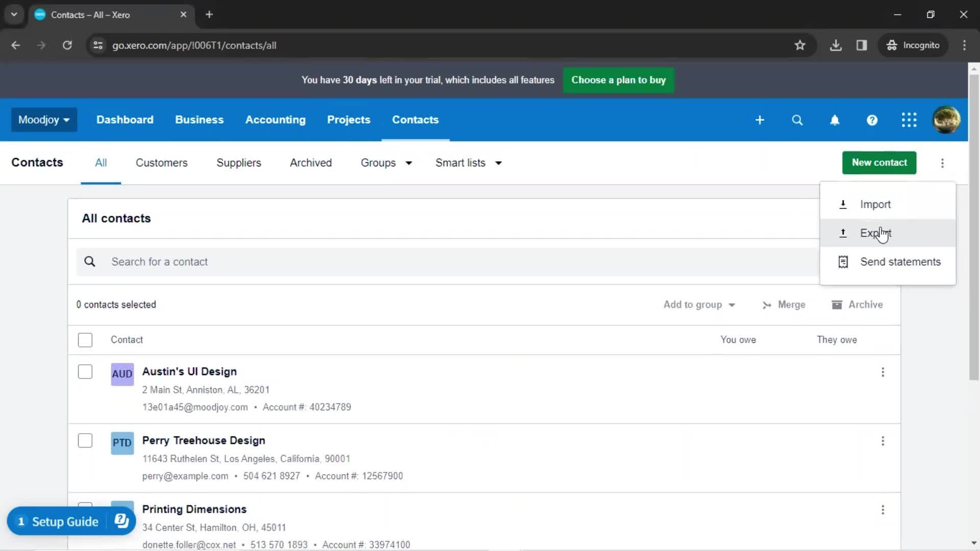Tick the checkbox for Austin's UI Design

click(85, 371)
